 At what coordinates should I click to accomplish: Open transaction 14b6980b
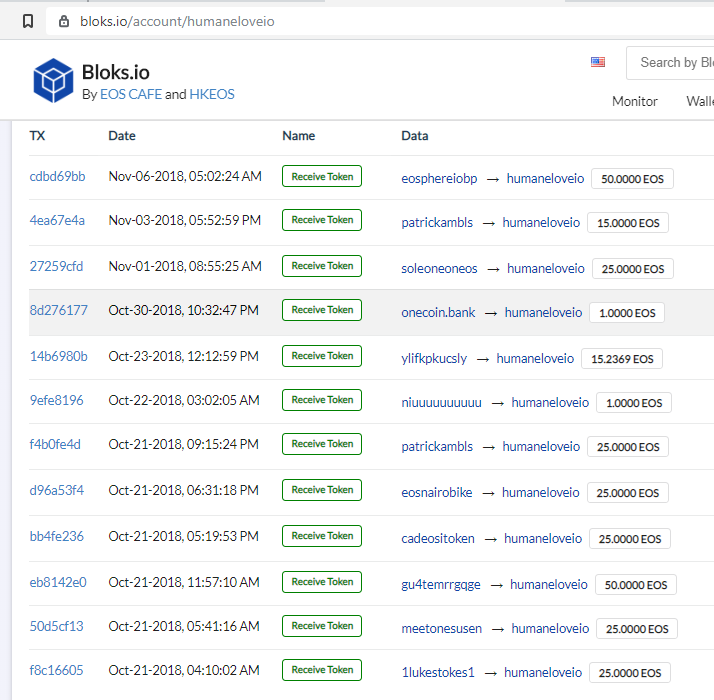tap(58, 357)
